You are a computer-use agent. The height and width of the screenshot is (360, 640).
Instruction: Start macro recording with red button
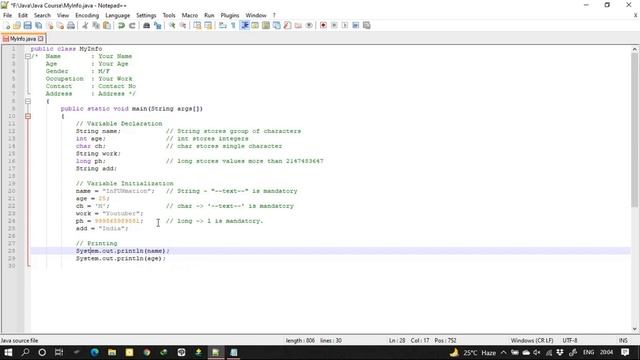click(x=323, y=25)
